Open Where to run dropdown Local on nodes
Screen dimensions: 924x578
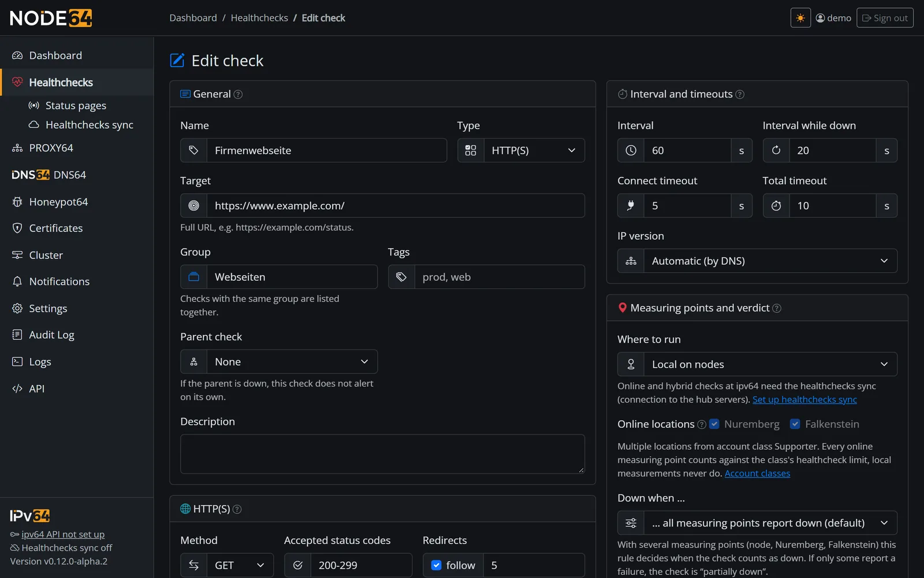[770, 364]
